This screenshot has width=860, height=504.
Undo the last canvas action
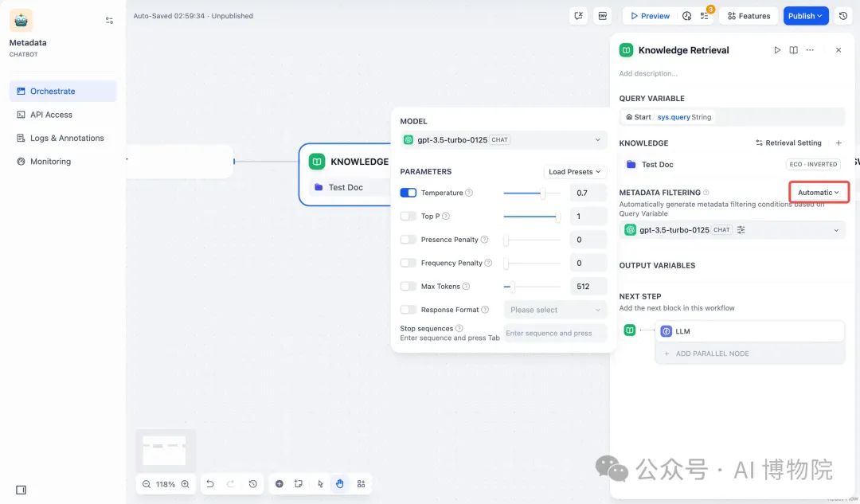coord(210,484)
